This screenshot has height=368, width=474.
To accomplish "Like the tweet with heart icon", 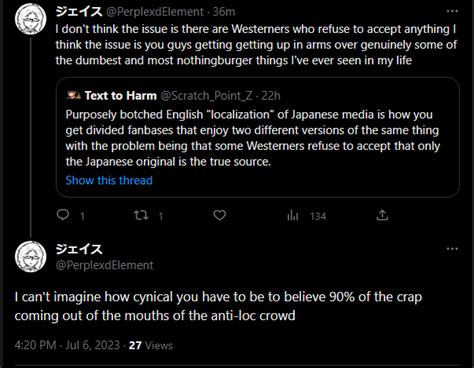I will click(220, 215).
